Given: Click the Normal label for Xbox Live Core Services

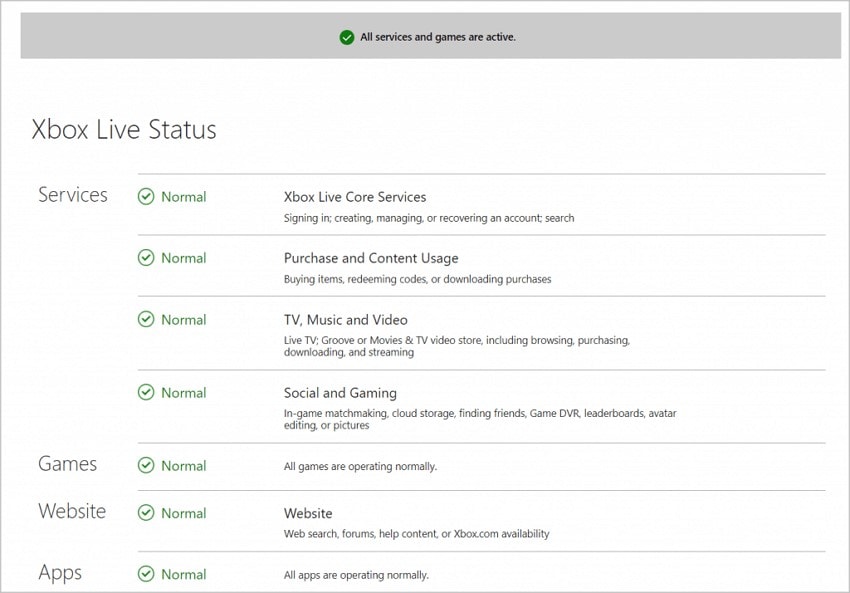Looking at the screenshot, I should tap(182, 197).
